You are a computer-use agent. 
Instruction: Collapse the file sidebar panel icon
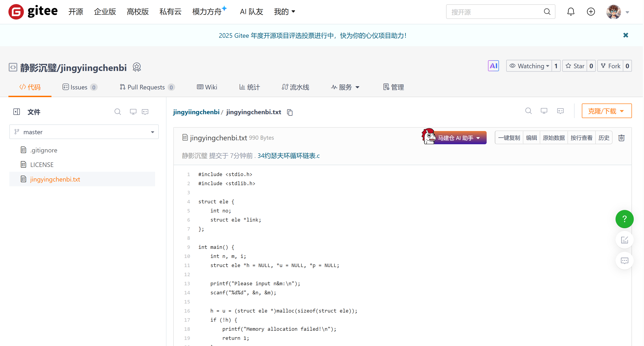[16, 112]
